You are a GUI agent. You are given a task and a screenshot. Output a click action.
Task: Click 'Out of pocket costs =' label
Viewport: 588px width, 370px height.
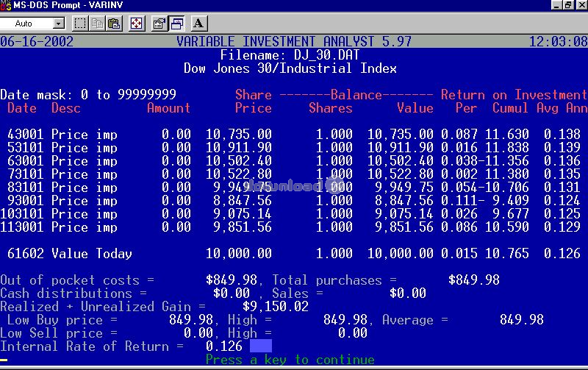77,280
